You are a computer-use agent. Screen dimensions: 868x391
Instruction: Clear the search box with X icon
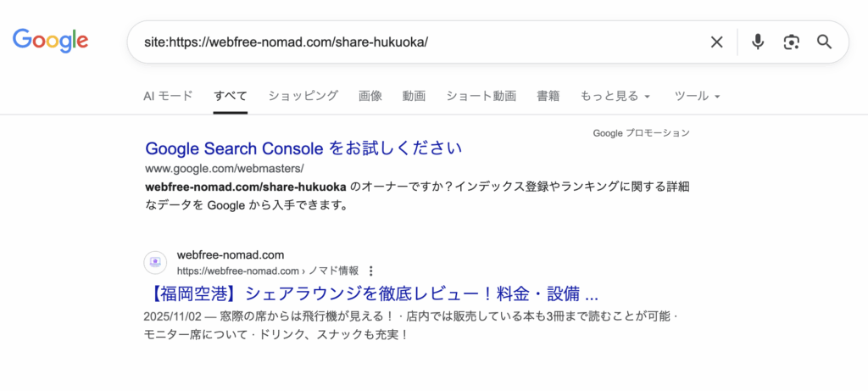point(716,42)
